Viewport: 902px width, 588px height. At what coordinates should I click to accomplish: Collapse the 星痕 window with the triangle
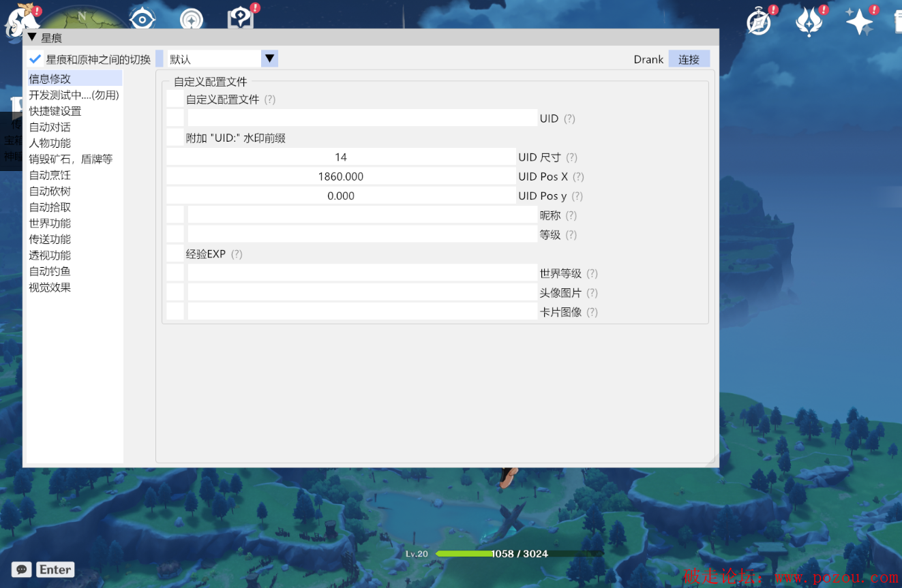click(x=32, y=37)
